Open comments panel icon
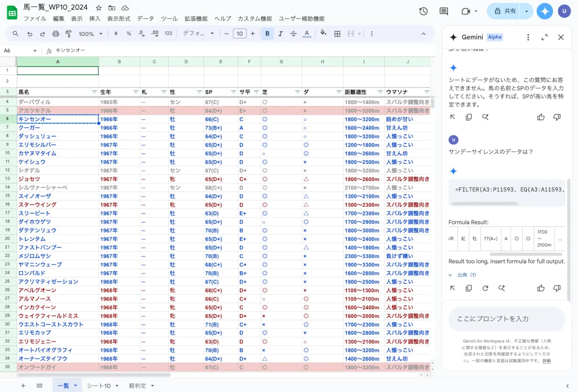Screen dimensions: 578x392 click(x=444, y=11)
